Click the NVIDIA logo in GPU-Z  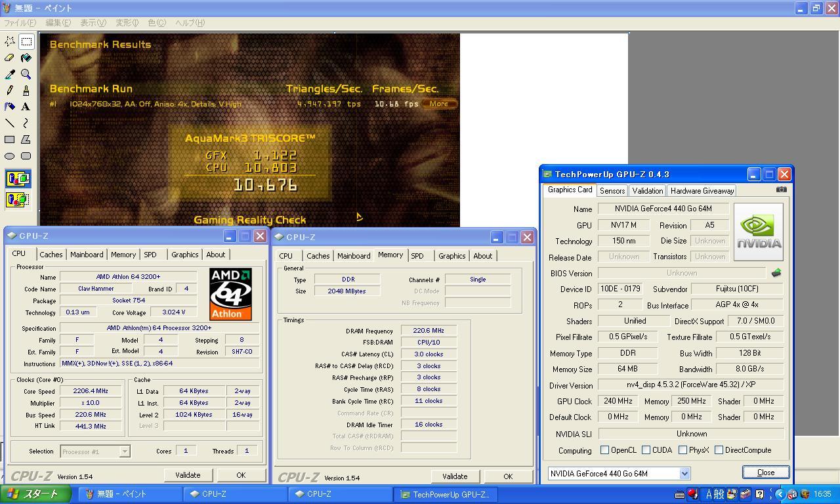tap(758, 232)
